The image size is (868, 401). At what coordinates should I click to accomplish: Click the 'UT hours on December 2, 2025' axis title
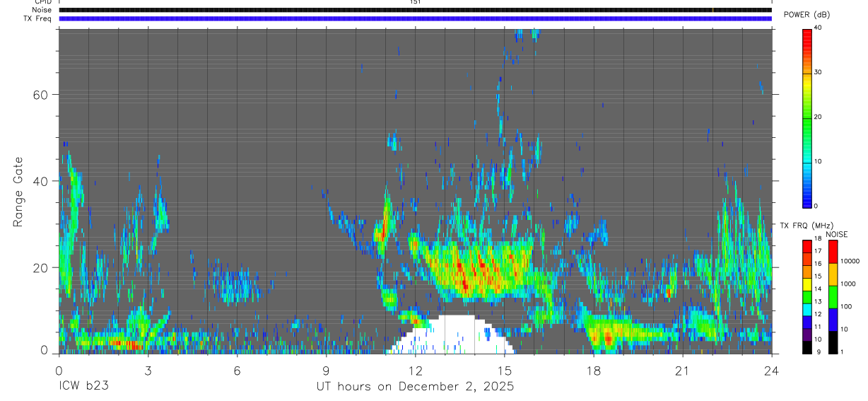point(415,387)
